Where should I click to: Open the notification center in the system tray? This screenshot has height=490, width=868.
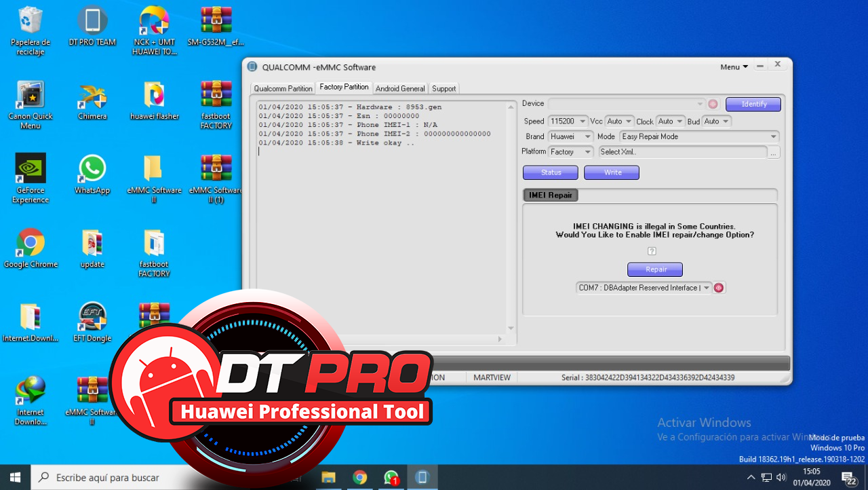coord(848,477)
